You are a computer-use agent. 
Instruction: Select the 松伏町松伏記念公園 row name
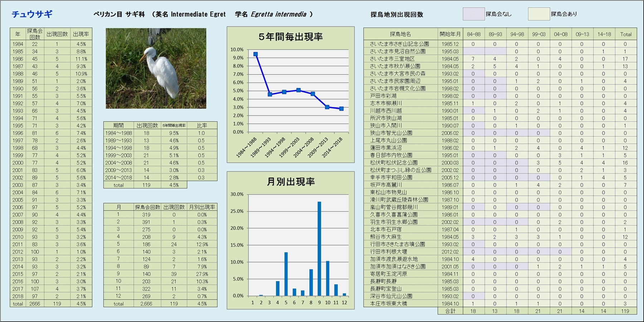394,162
